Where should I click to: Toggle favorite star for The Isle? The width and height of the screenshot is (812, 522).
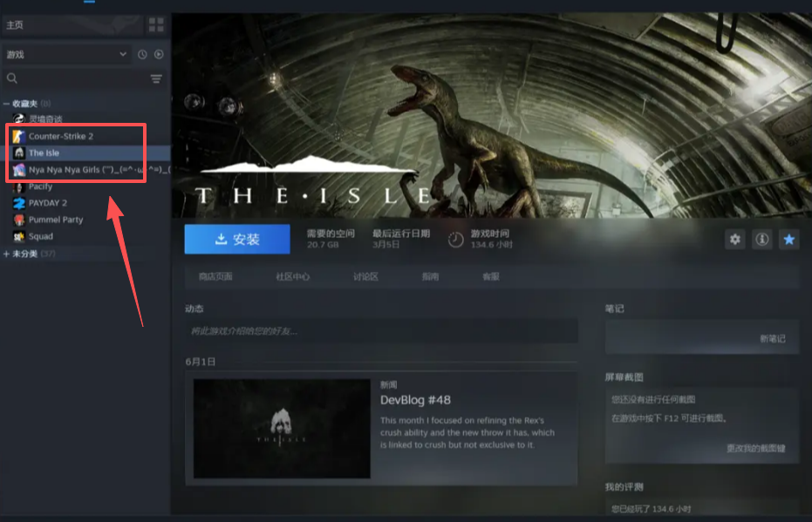coord(788,239)
